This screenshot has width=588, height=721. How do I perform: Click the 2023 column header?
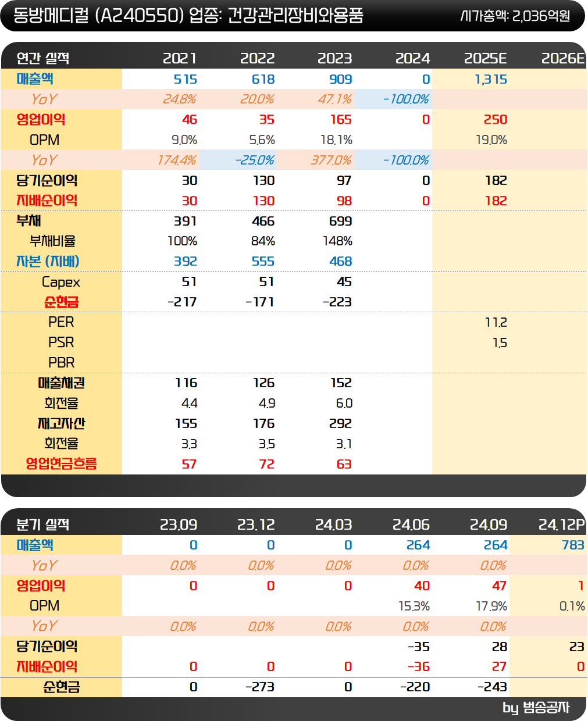tap(334, 58)
